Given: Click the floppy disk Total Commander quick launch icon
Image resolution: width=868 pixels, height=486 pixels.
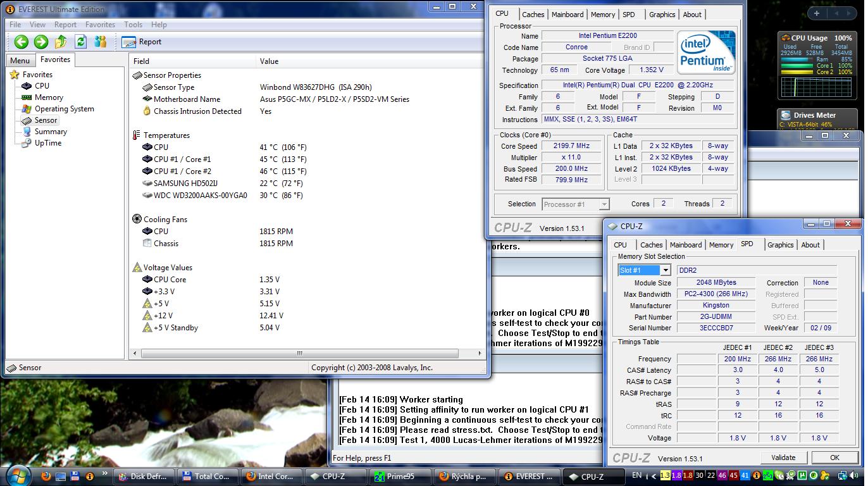Looking at the screenshot, I should point(75,476).
